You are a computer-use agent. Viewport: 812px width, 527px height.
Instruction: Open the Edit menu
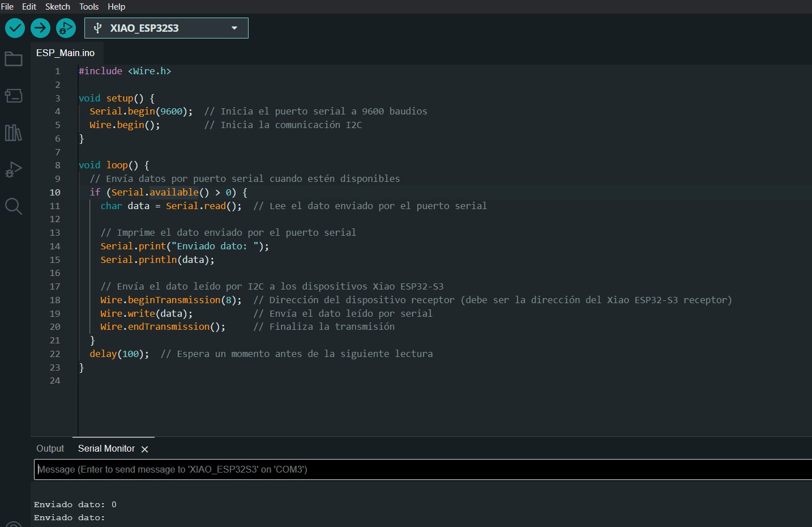(29, 7)
